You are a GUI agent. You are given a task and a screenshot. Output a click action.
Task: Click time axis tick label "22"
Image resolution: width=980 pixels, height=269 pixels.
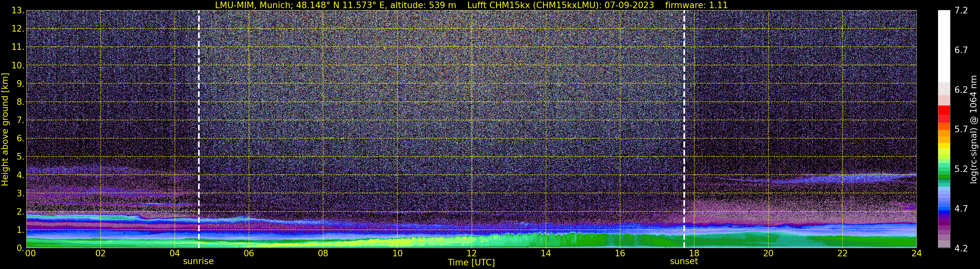tap(842, 254)
